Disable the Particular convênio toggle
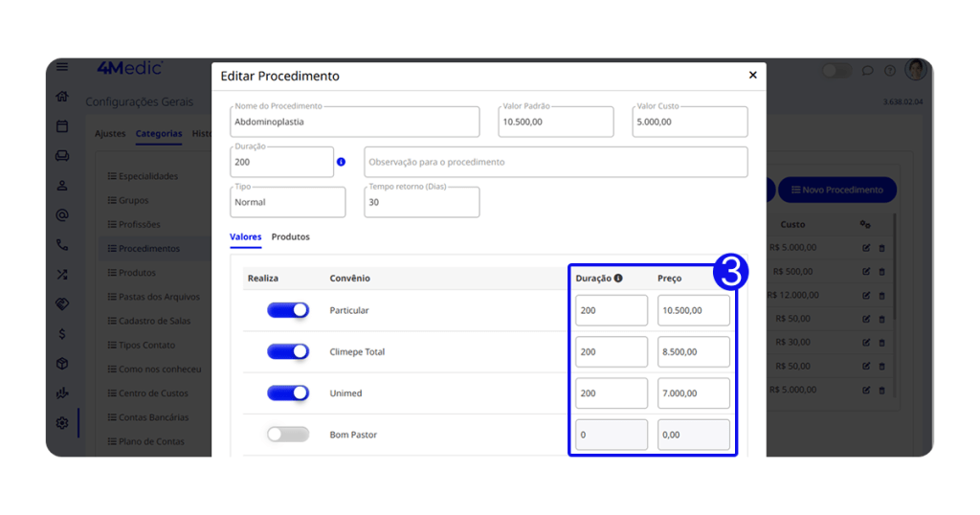The height and width of the screenshot is (515, 980). coord(288,310)
